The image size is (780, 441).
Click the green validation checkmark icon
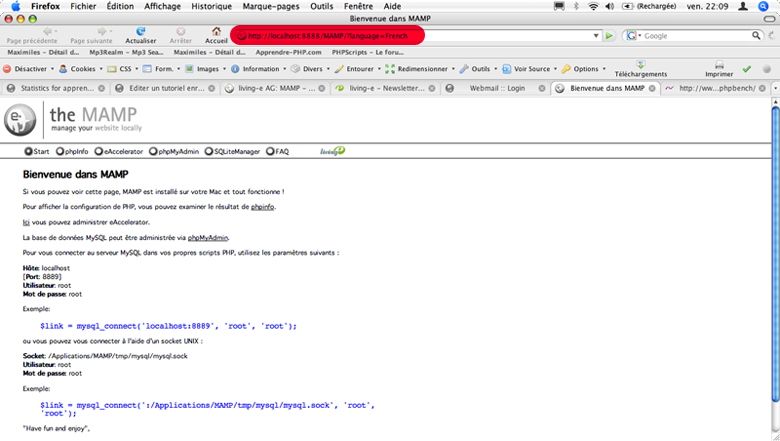[x=747, y=69]
